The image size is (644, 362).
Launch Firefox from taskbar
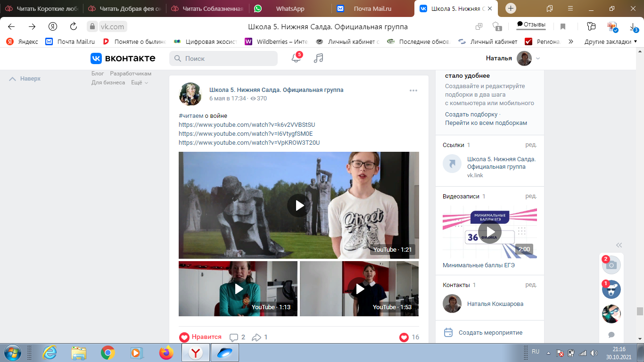point(166,353)
